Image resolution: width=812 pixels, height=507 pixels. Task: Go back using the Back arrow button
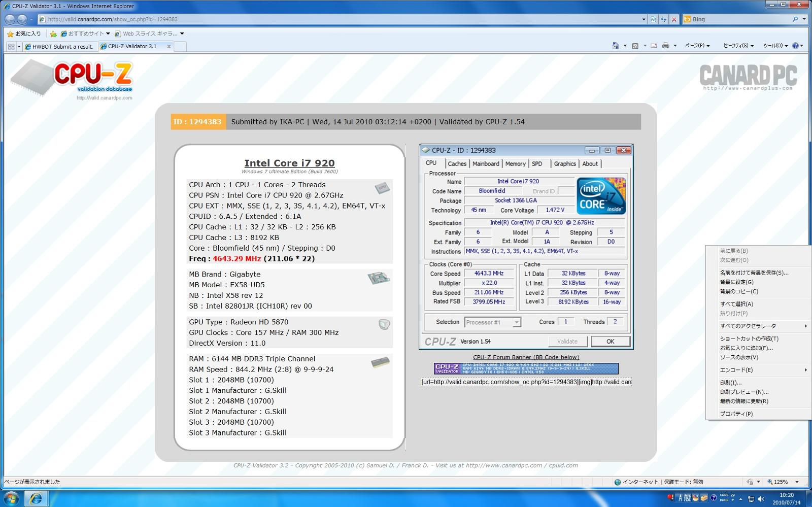tap(10, 19)
